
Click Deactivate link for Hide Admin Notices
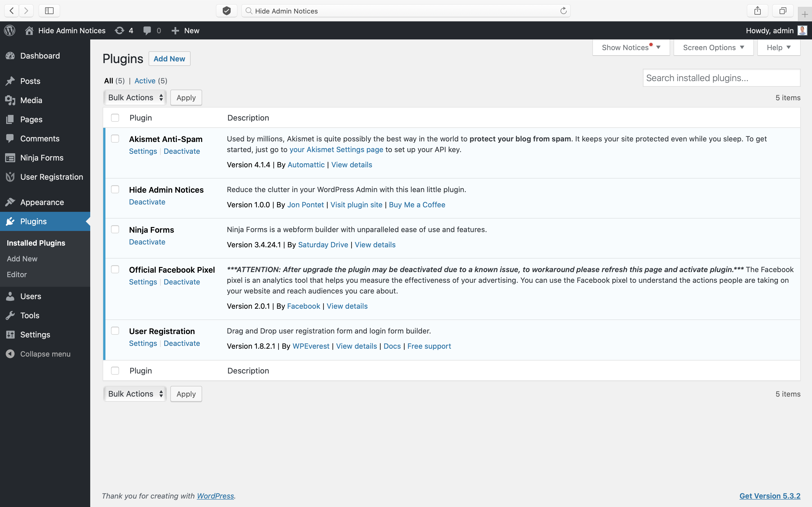147,201
